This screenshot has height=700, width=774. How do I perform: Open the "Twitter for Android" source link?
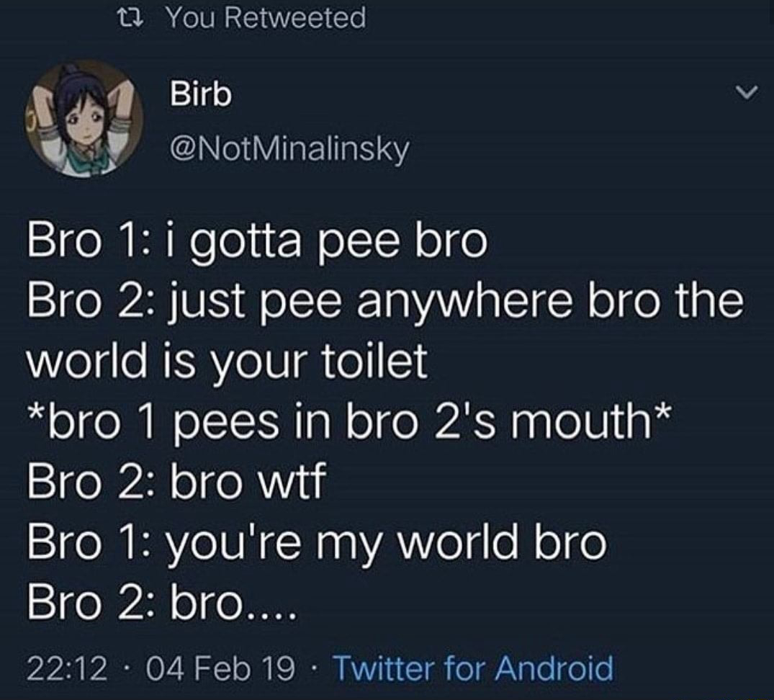pyautogui.click(x=474, y=668)
